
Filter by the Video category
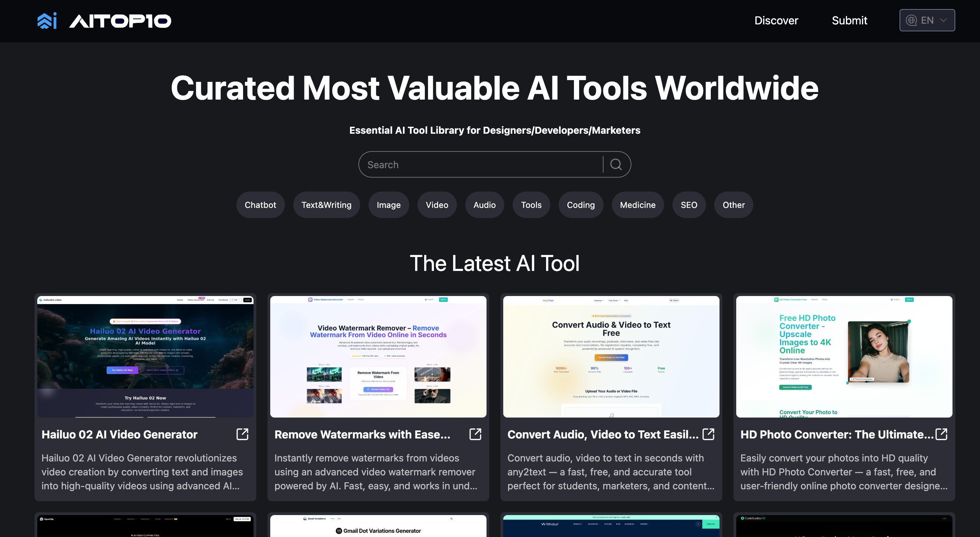(437, 205)
